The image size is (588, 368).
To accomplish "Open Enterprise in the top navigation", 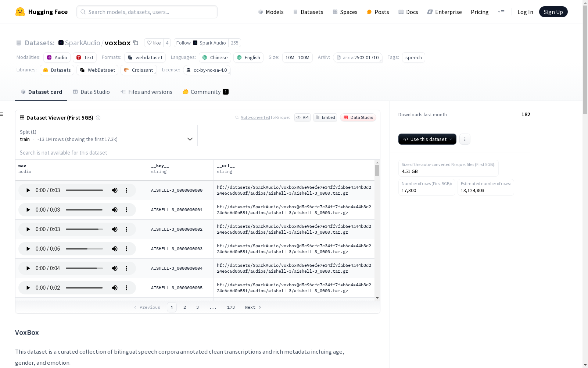I will [444, 12].
